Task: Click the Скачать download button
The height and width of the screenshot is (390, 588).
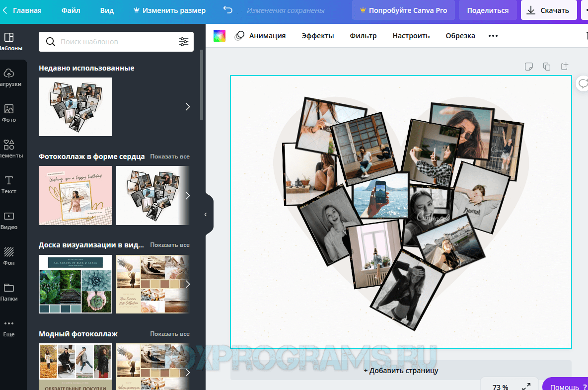Action: point(548,10)
